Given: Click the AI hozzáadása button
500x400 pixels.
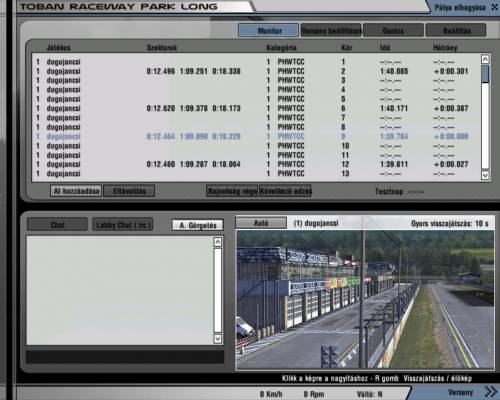Looking at the screenshot, I should tap(76, 191).
